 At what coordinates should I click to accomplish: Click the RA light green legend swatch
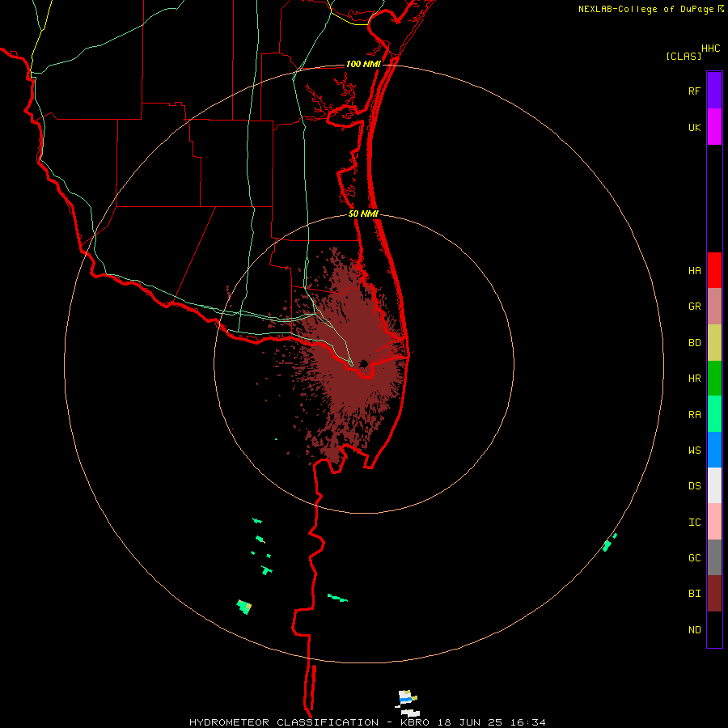tap(714, 414)
